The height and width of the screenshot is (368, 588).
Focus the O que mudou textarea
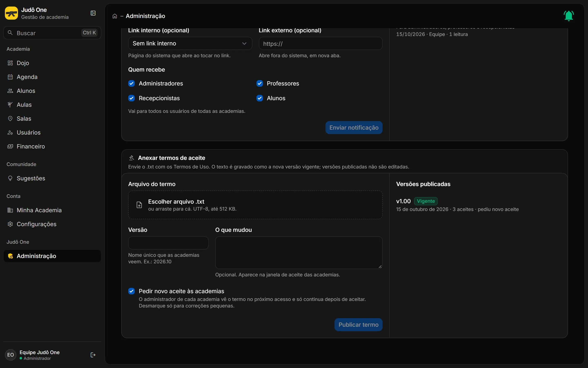299,253
